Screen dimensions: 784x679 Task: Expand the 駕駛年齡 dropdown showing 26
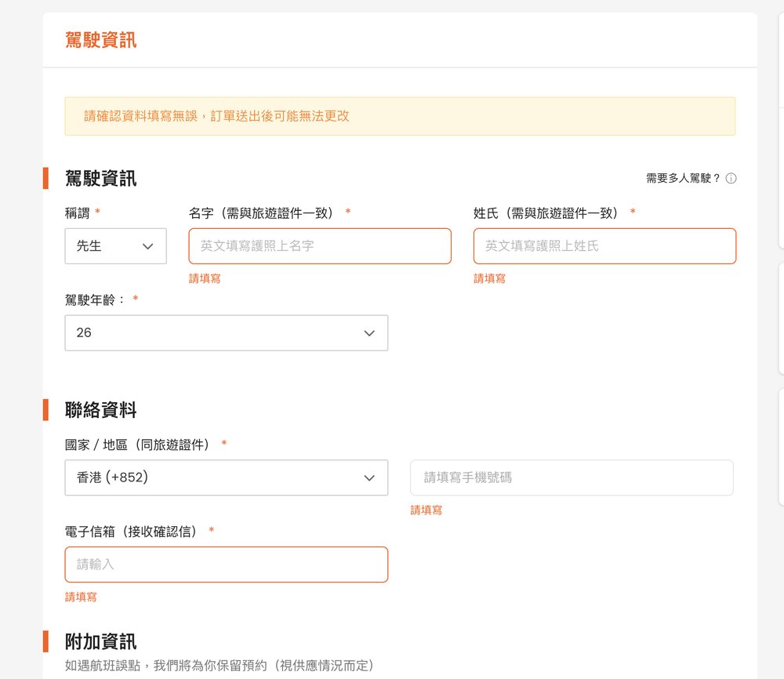click(x=226, y=333)
